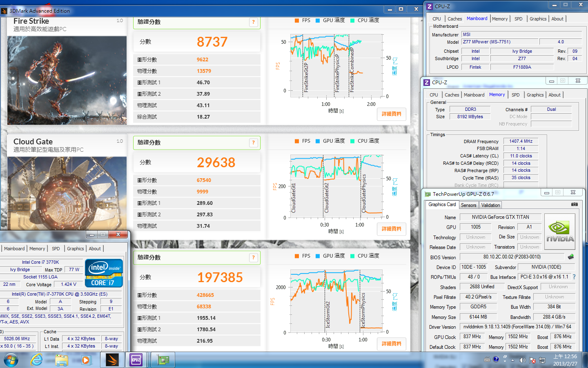Open Cloud Gate details button 詳細資料
Viewport: 588px width, 368px height.
click(392, 229)
